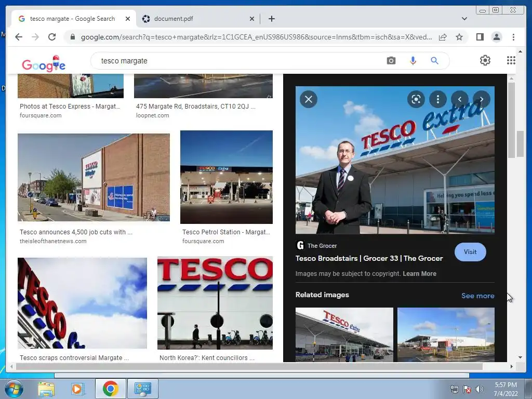
Task: Click the horizontal scrollbar thumb
Action: point(249,366)
